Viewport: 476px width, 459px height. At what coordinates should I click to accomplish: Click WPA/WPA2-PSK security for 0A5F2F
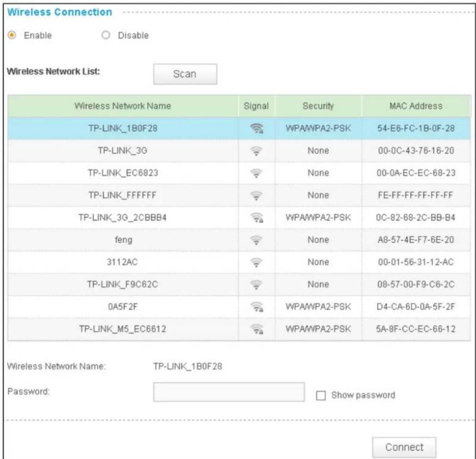[x=318, y=307]
